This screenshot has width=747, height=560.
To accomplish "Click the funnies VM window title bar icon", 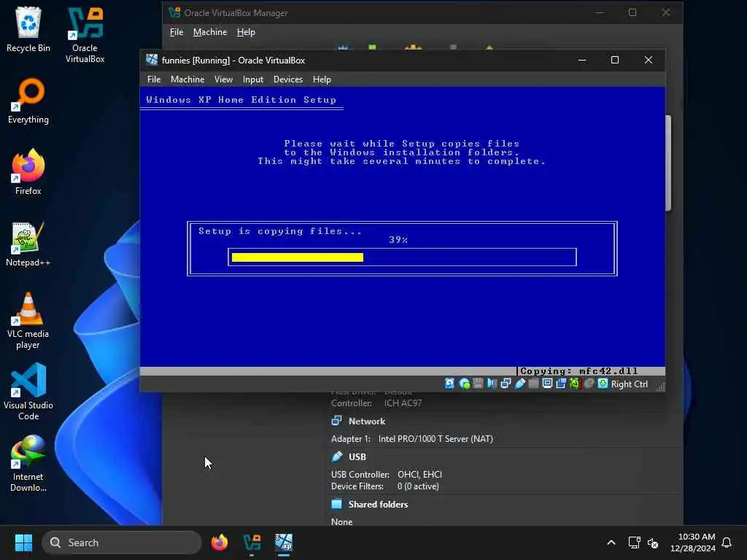I will pyautogui.click(x=152, y=60).
